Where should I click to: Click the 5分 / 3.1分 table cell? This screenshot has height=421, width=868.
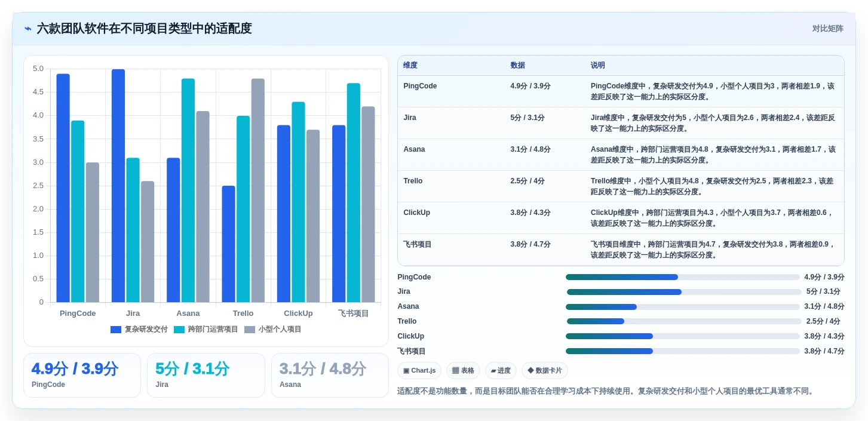tap(527, 118)
